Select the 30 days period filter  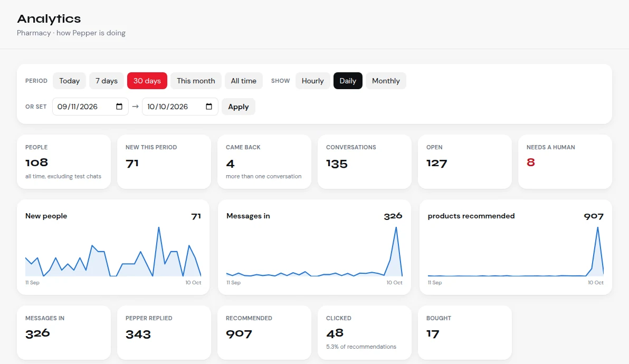[x=147, y=81]
